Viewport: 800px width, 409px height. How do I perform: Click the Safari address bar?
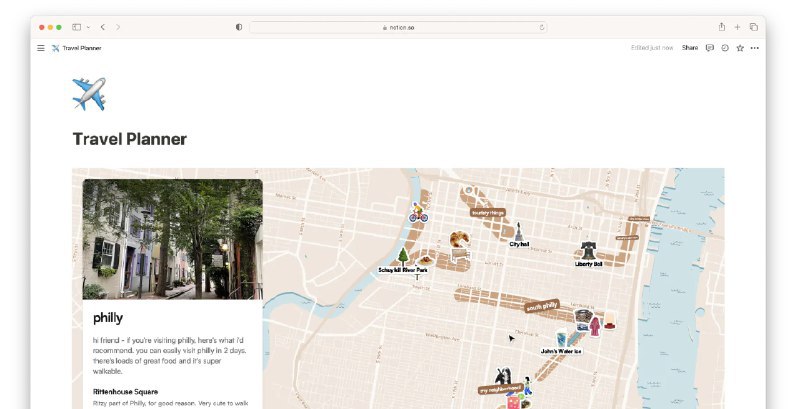(398, 27)
